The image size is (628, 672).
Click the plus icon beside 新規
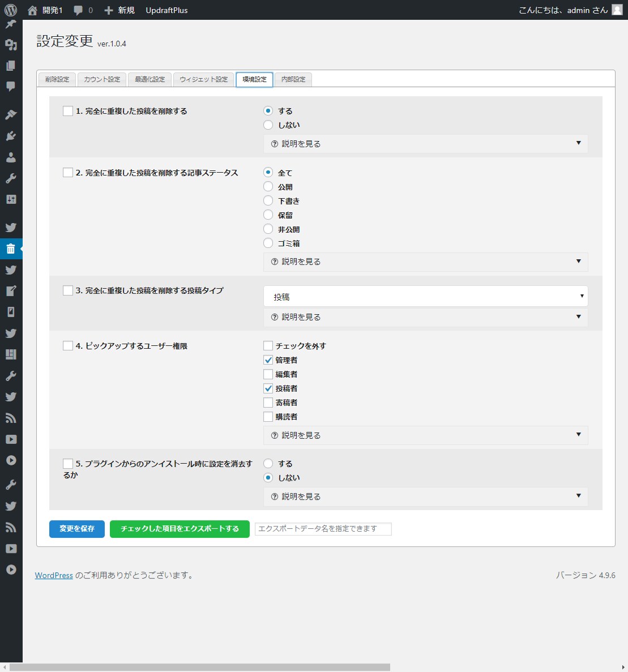tap(109, 10)
